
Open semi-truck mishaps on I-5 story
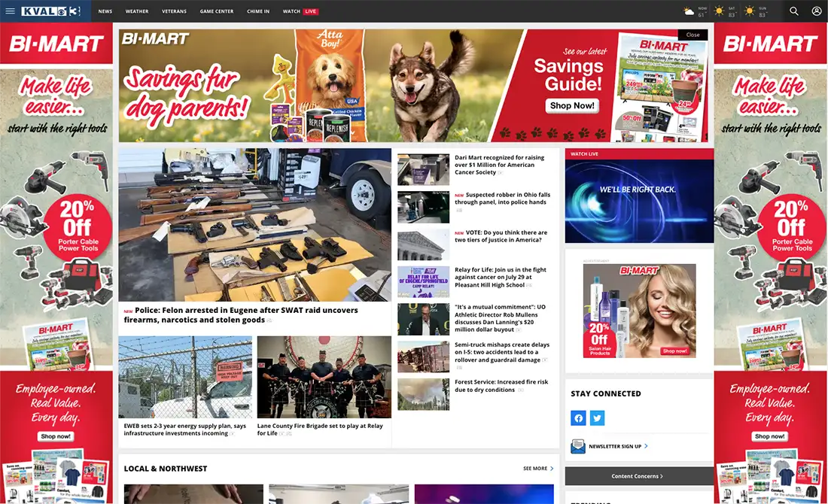[x=502, y=352]
